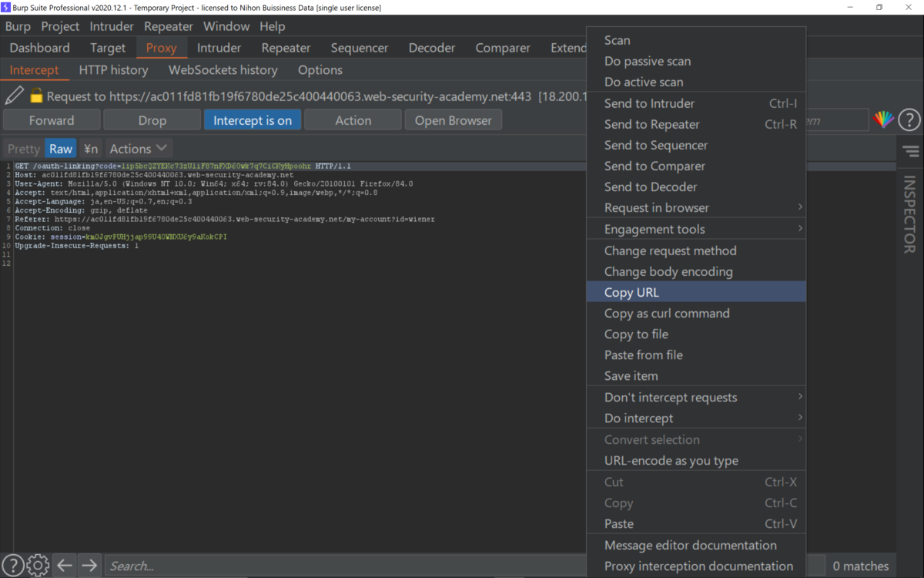Open search help question mark icon at bottom
Image resolution: width=924 pixels, height=578 pixels.
(x=12, y=566)
